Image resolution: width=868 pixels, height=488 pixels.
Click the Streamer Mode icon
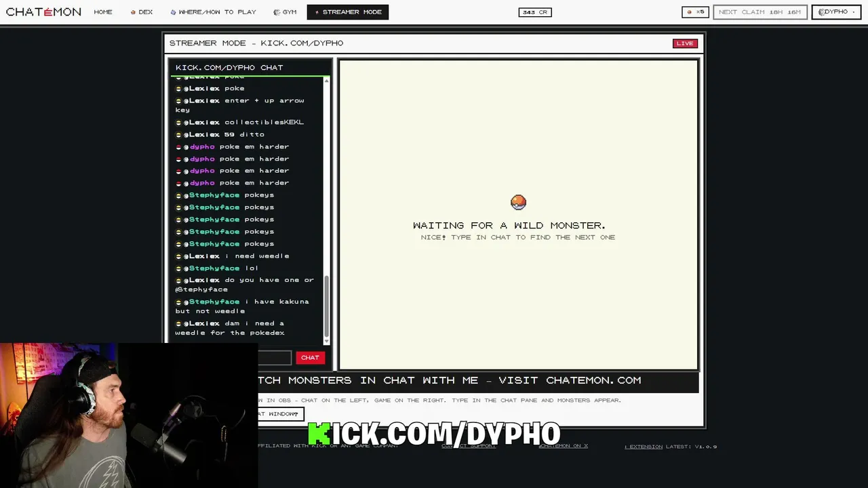click(317, 12)
